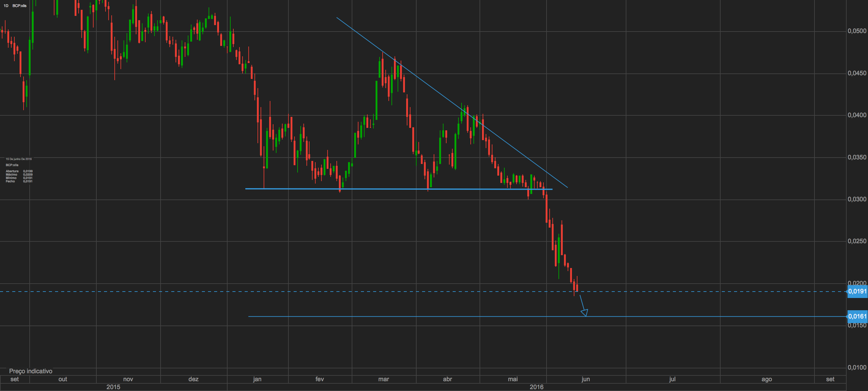Click the 1D timeframe label

[x=6, y=6]
